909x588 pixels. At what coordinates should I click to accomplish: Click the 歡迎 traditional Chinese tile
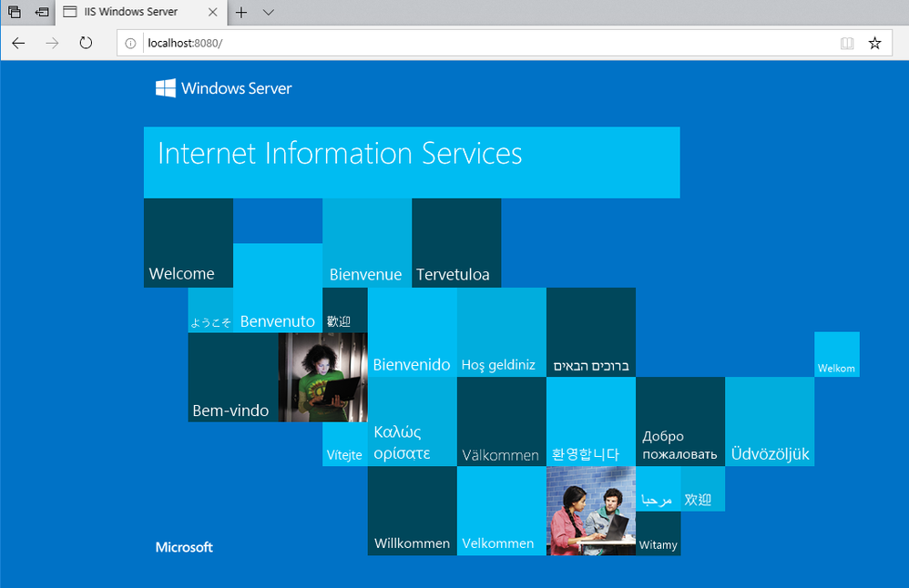(345, 310)
